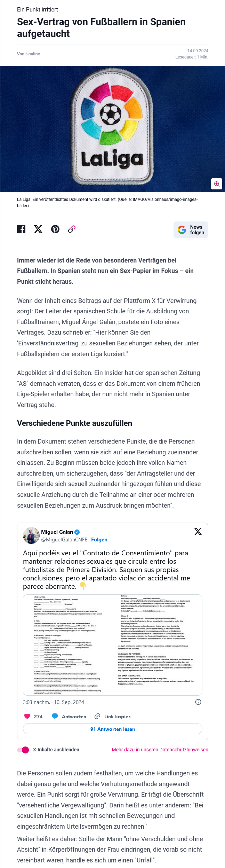
Task: Enlarge the LaLiga image with magnifier icon
Action: coord(216,184)
